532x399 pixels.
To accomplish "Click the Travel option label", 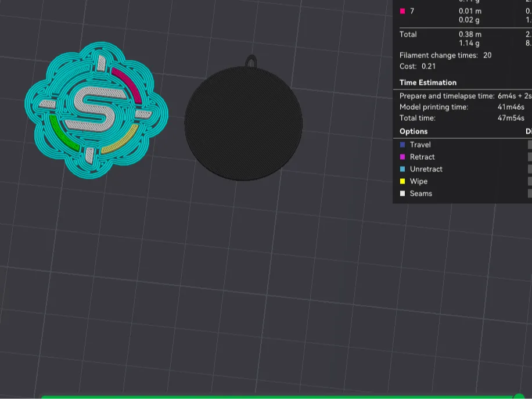I will point(420,145).
